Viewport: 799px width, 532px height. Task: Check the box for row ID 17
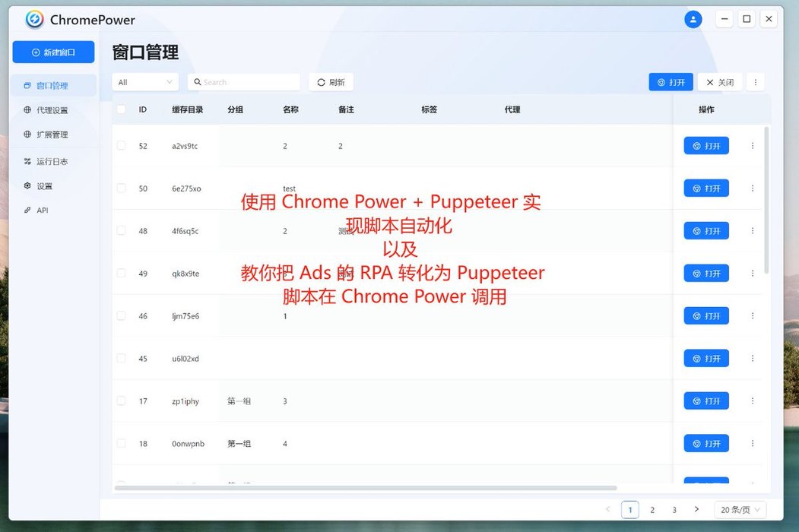tap(122, 401)
